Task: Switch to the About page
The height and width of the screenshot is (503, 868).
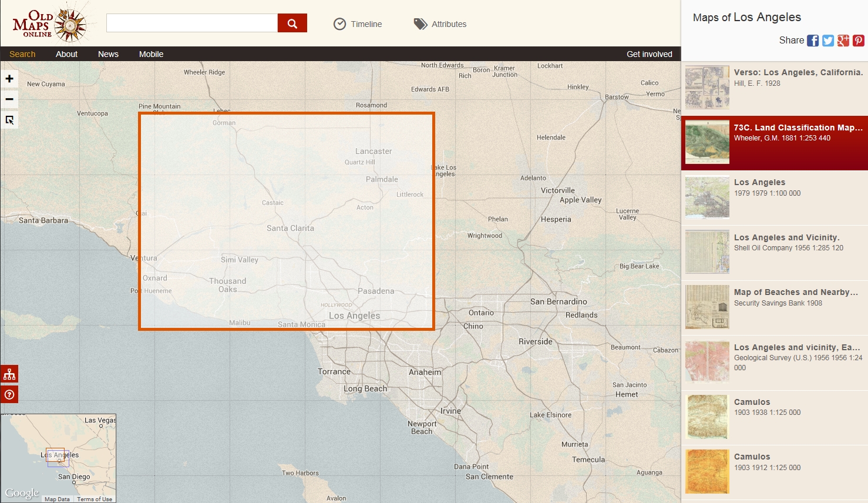Action: click(x=66, y=53)
